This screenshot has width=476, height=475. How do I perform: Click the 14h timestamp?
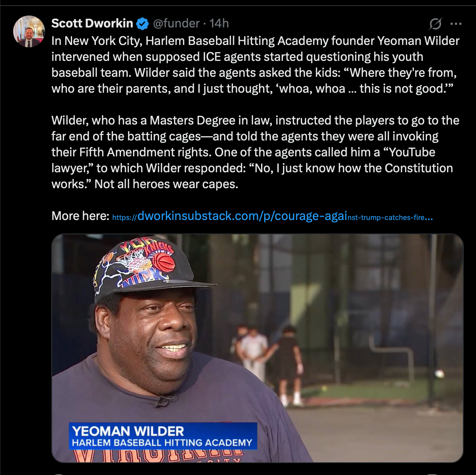pos(219,23)
